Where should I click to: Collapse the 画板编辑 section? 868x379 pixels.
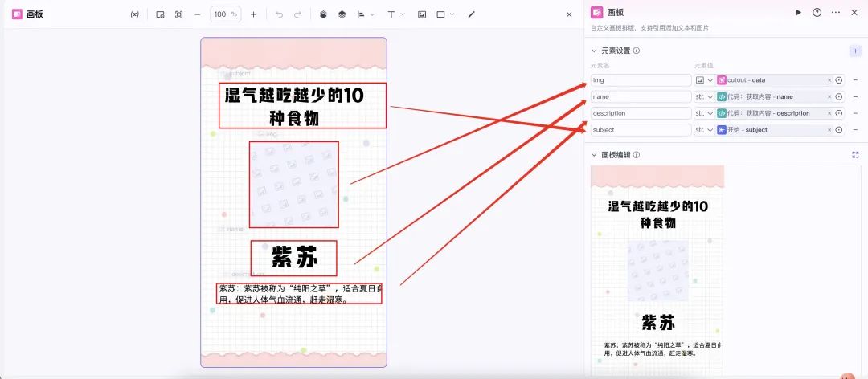pyautogui.click(x=595, y=155)
